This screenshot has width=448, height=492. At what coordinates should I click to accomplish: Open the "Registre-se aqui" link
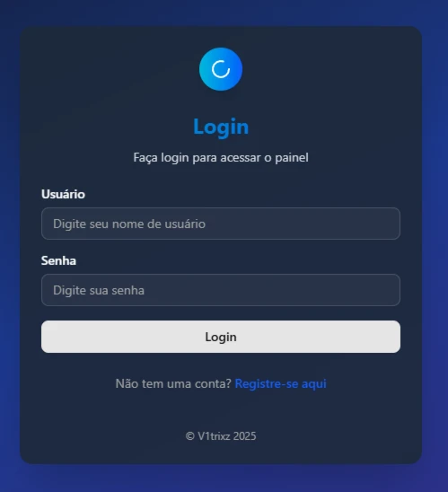tap(281, 383)
